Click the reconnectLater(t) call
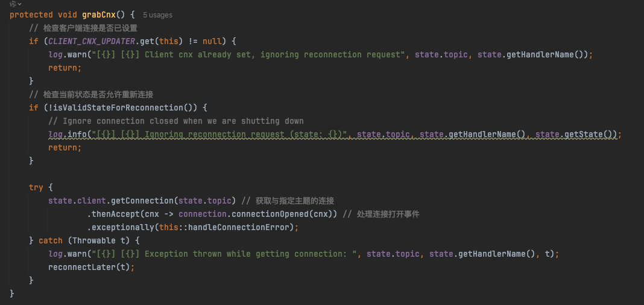Image resolution: width=644 pixels, height=305 pixels. pyautogui.click(x=92, y=267)
